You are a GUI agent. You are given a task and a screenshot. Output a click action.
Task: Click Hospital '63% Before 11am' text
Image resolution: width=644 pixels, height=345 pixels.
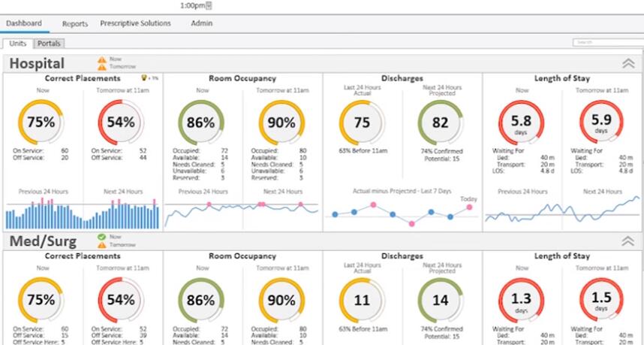[x=362, y=151]
